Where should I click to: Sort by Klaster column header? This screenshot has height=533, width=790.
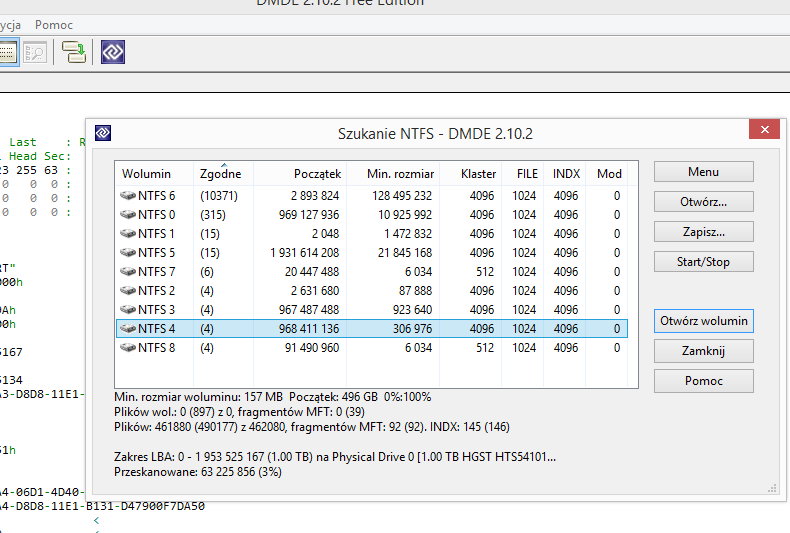click(x=470, y=174)
